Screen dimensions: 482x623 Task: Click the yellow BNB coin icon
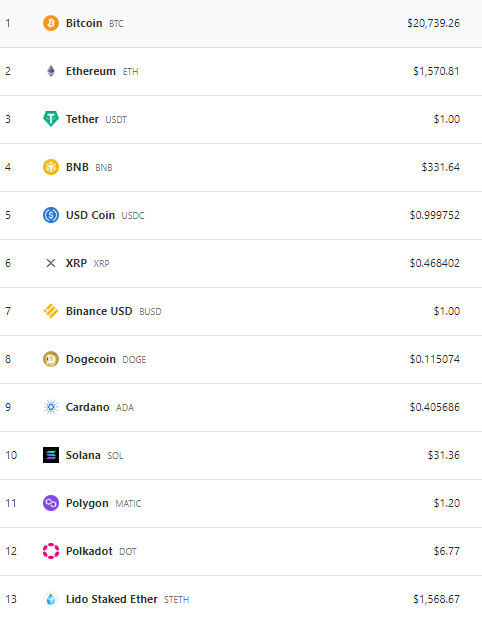(51, 167)
